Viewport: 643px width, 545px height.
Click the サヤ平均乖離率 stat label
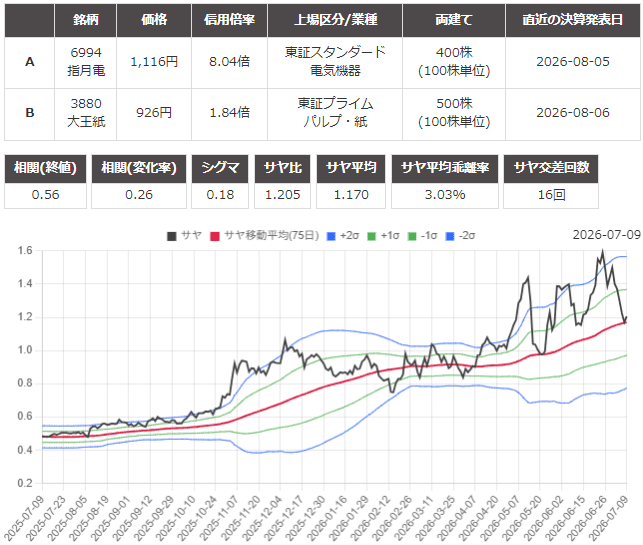click(445, 168)
